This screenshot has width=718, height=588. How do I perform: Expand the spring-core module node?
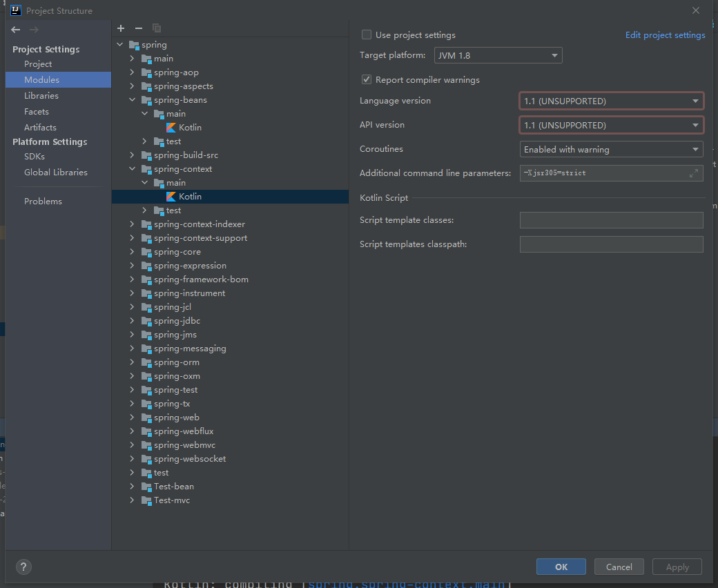pyautogui.click(x=132, y=251)
